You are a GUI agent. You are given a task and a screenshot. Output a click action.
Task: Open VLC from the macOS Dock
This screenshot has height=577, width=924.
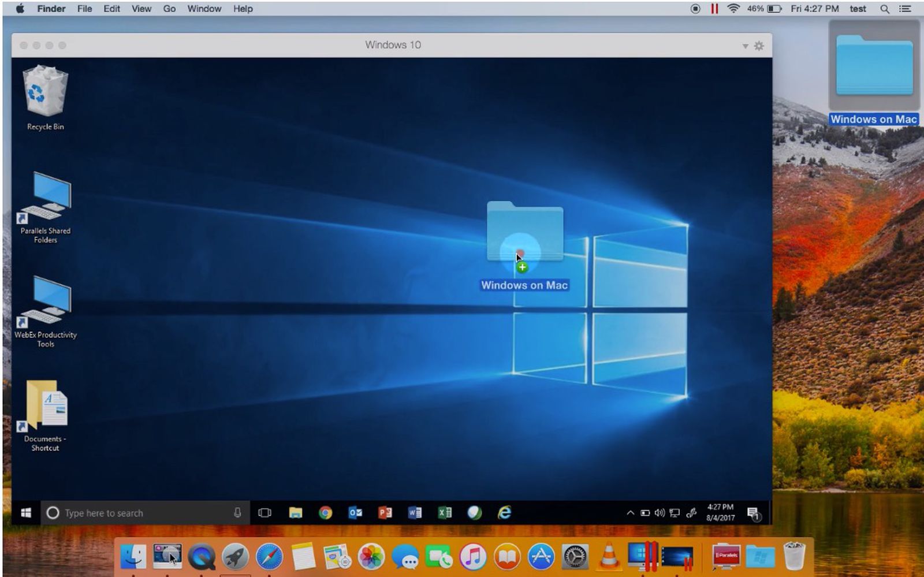coord(608,557)
